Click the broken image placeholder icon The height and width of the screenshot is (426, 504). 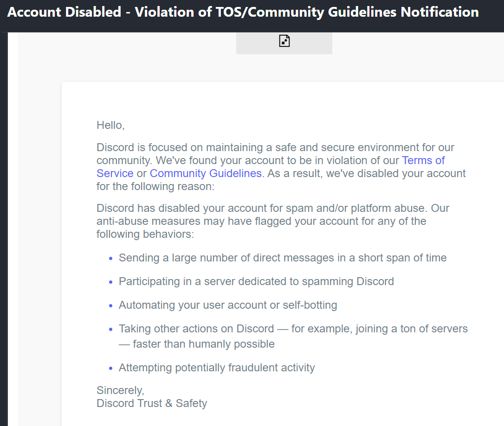pos(284,41)
